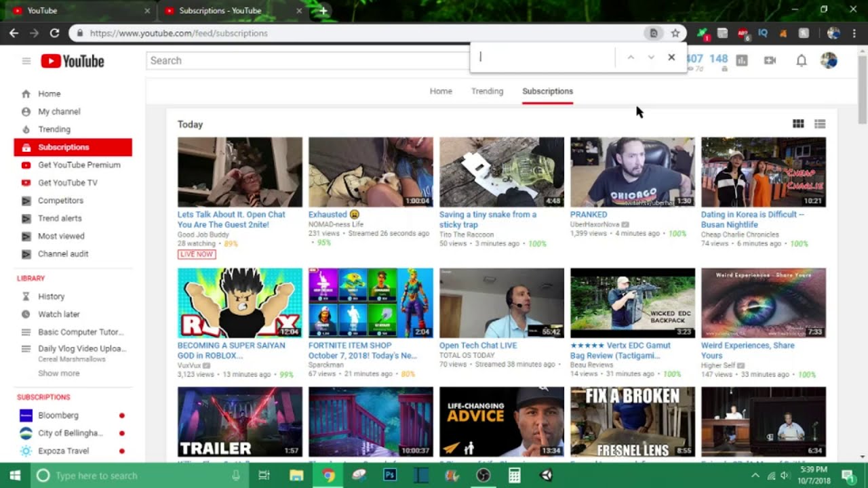The image size is (868, 488).
Task: Open the YouTube account avatar menu
Action: click(x=829, y=60)
